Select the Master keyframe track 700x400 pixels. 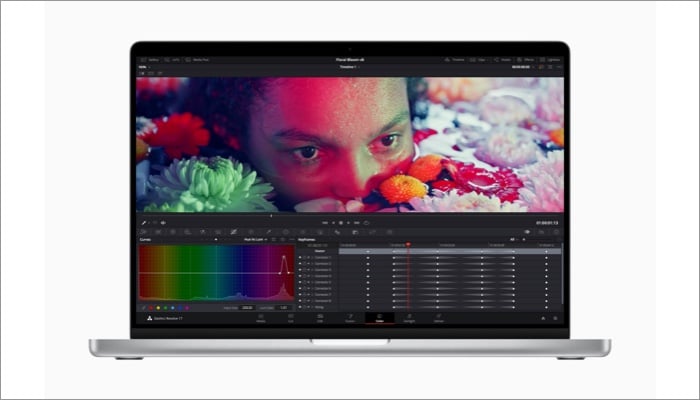[320, 251]
